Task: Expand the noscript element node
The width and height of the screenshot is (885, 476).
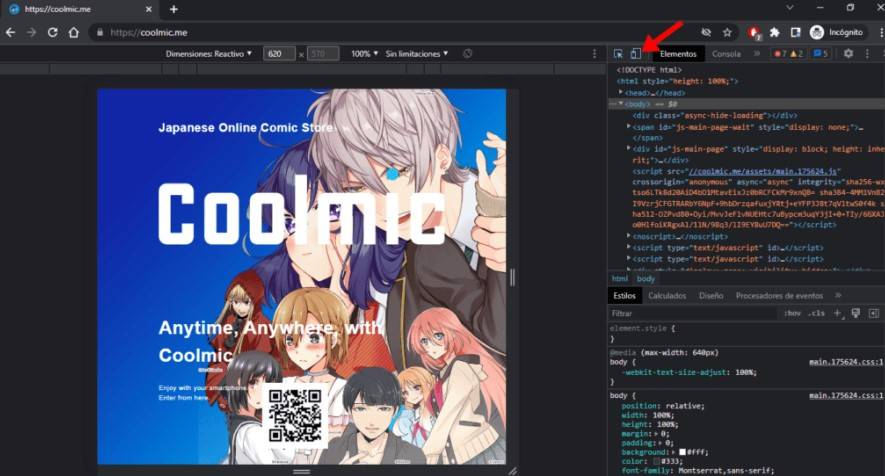Action: click(629, 236)
